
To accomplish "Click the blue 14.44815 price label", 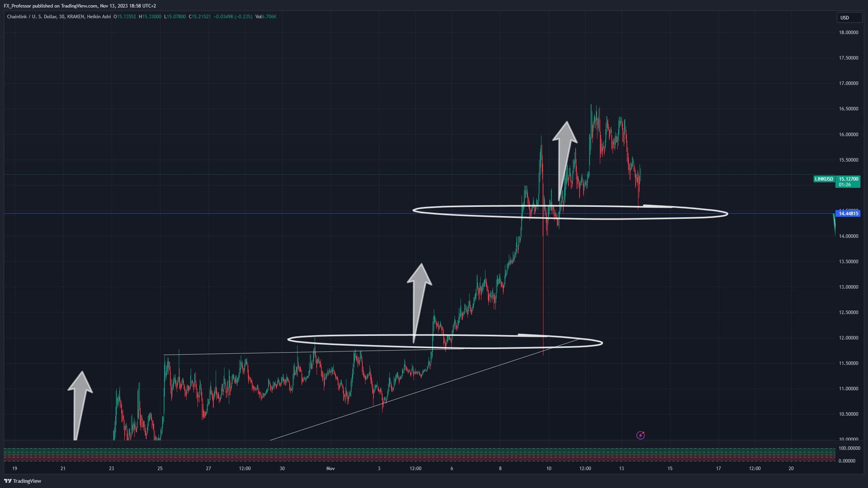I will [x=848, y=214].
